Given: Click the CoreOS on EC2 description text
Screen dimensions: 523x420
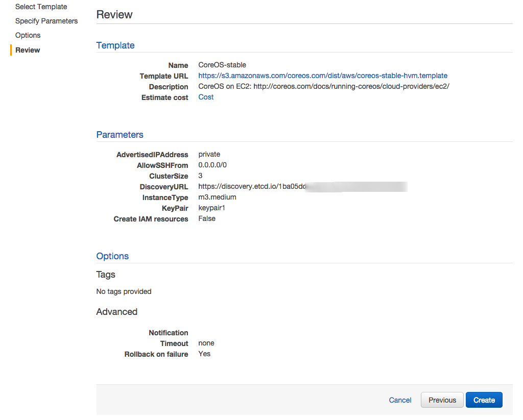Looking at the screenshot, I should (x=324, y=86).
